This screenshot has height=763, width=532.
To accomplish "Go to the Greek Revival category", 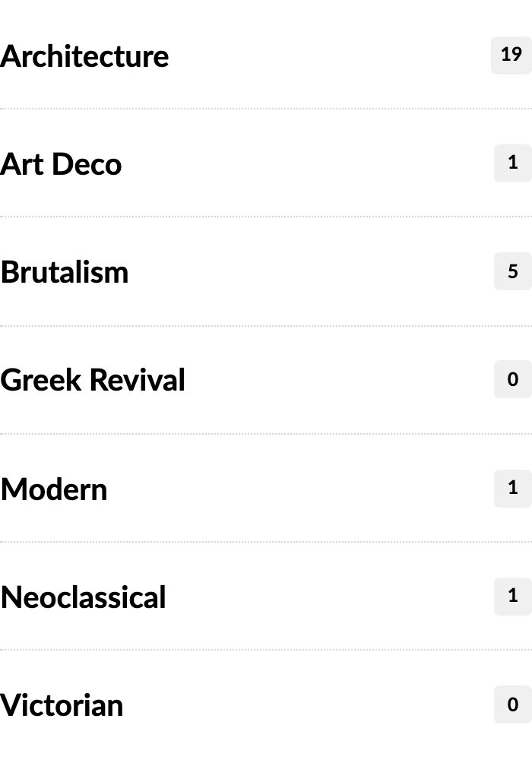I will (93, 380).
